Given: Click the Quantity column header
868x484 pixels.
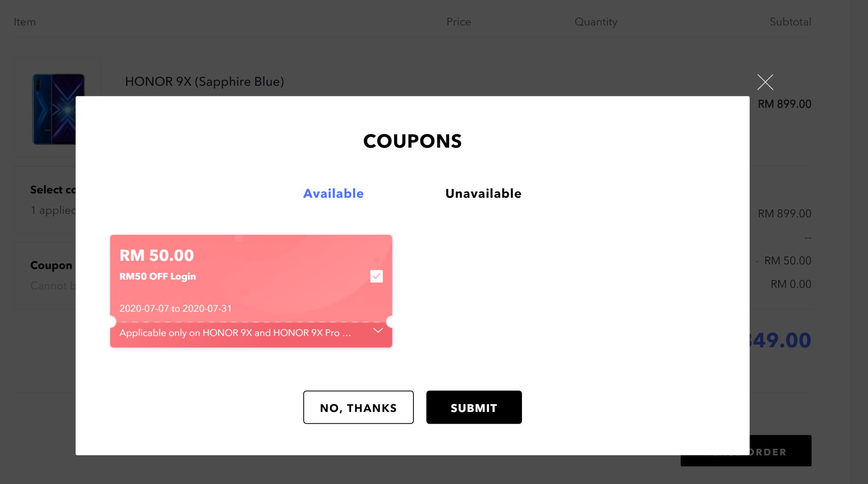Looking at the screenshot, I should 596,22.
